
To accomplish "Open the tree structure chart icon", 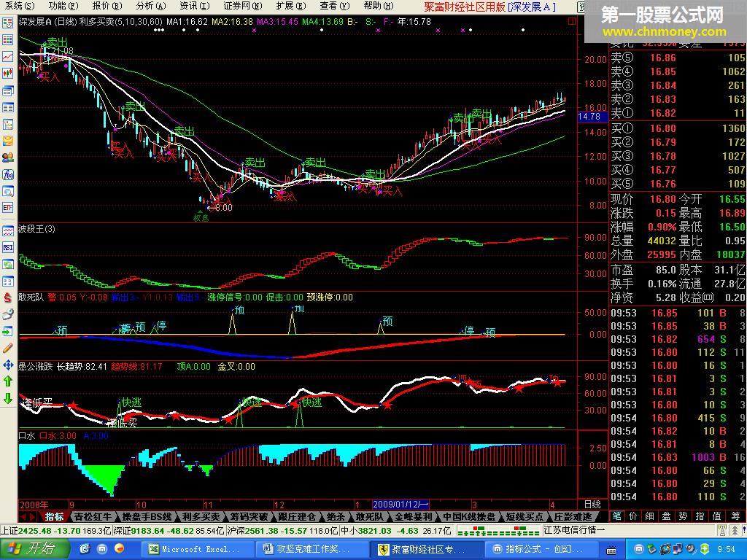I will click(7, 125).
